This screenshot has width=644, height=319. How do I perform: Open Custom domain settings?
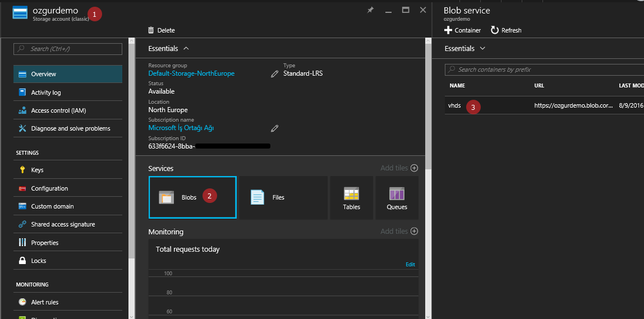point(68,206)
